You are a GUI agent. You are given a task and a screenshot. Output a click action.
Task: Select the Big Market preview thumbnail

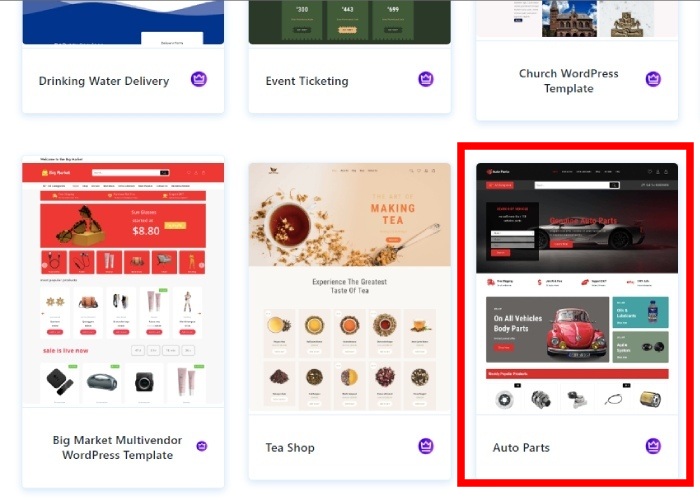(x=123, y=282)
